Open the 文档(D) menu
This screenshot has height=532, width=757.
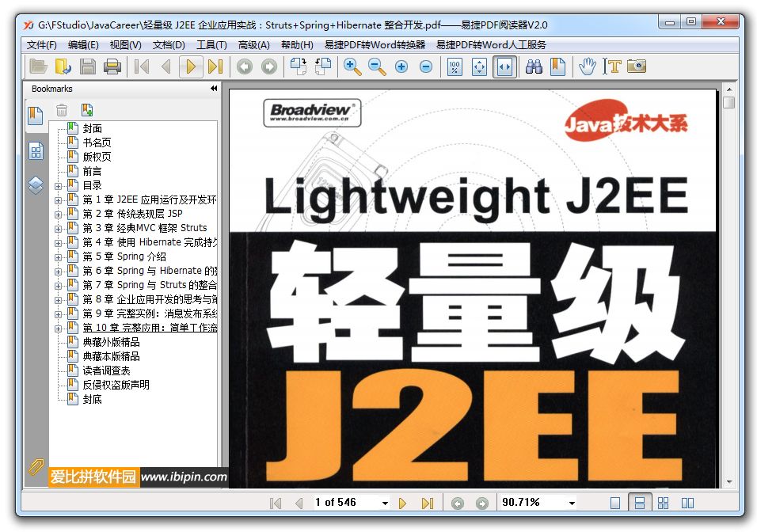169,45
